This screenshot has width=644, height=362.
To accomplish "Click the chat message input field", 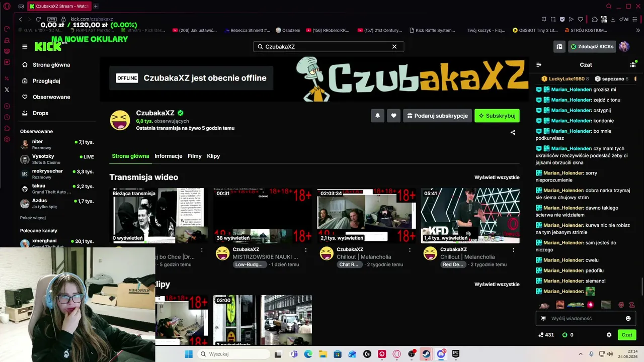I will pyautogui.click(x=586, y=318).
